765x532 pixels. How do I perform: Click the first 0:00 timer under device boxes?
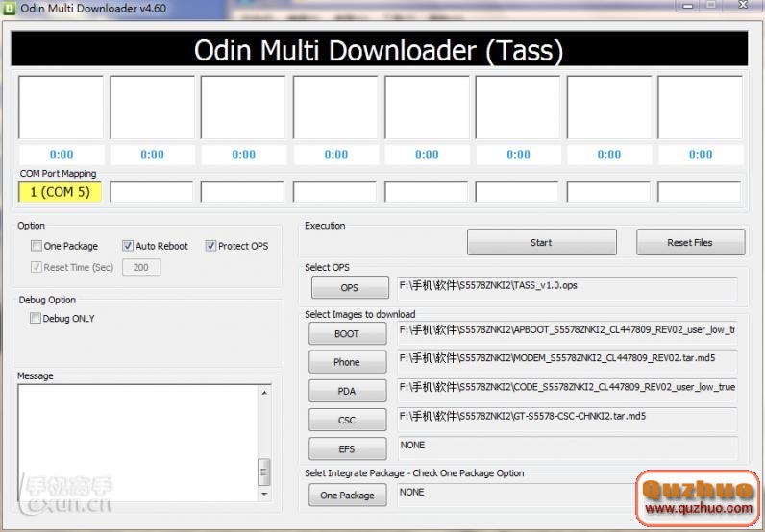62,155
